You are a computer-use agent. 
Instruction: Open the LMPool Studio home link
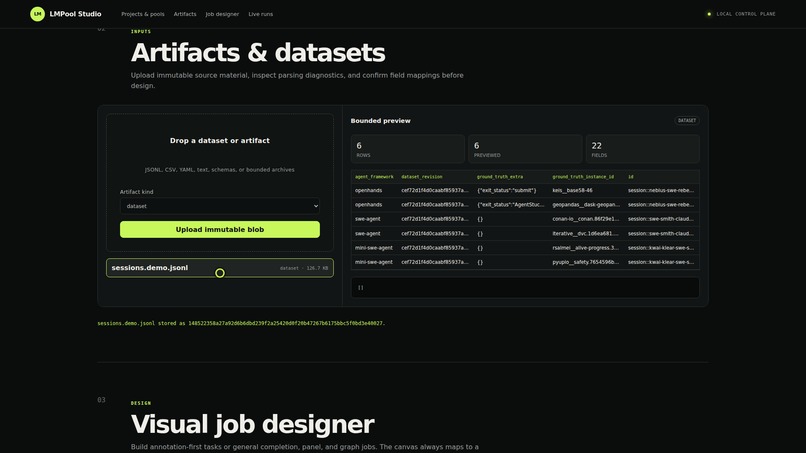pos(65,14)
